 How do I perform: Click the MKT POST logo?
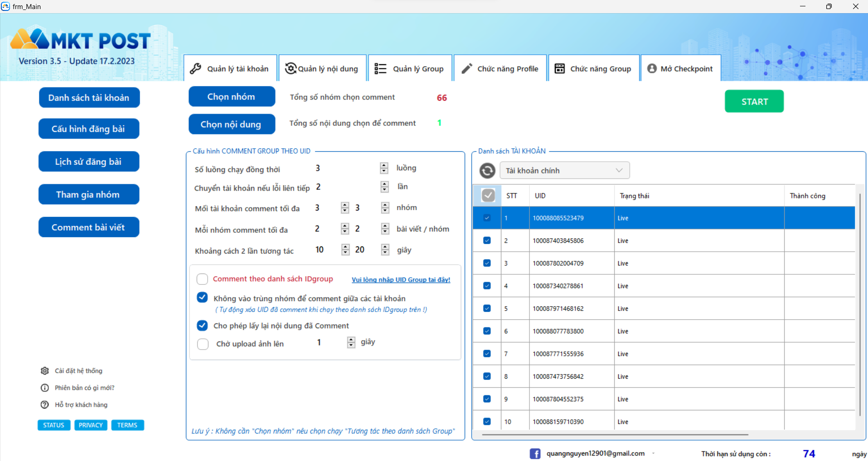pyautogui.click(x=80, y=40)
